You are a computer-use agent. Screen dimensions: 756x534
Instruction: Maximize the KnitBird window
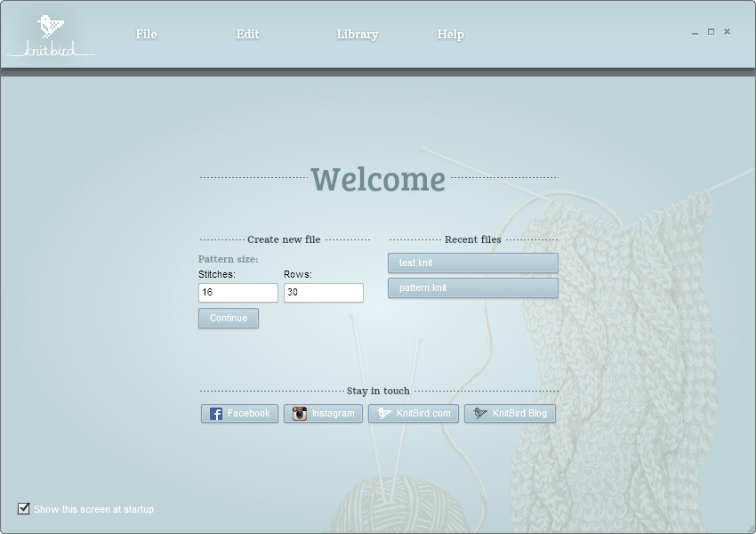pos(711,32)
